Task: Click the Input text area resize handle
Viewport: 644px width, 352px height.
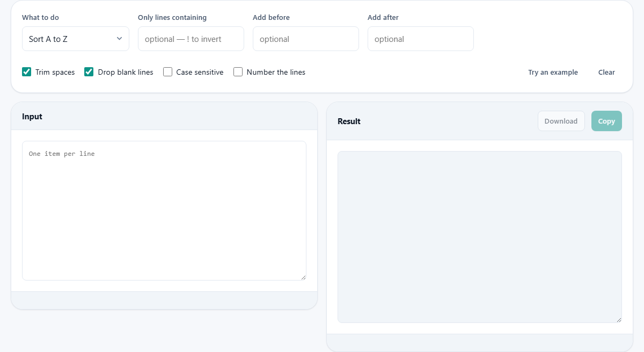Action: [x=303, y=277]
